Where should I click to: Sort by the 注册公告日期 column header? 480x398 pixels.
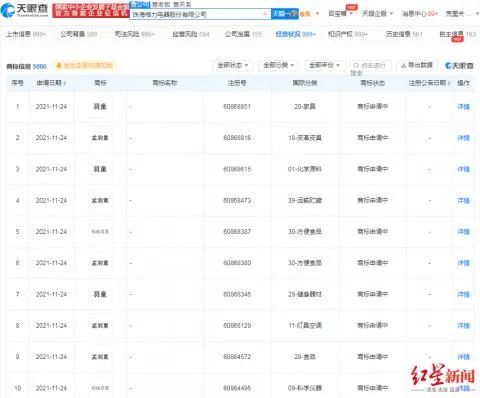430,83
